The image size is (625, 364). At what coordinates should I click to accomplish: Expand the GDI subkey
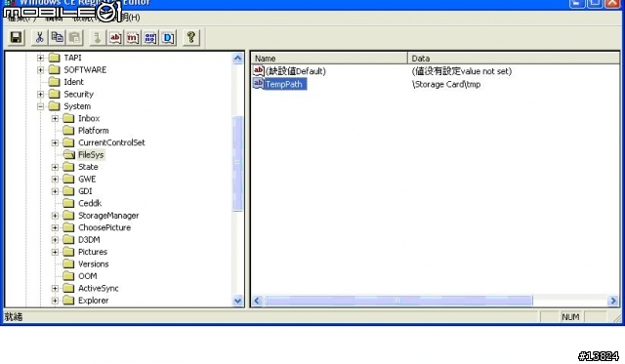coord(55,191)
